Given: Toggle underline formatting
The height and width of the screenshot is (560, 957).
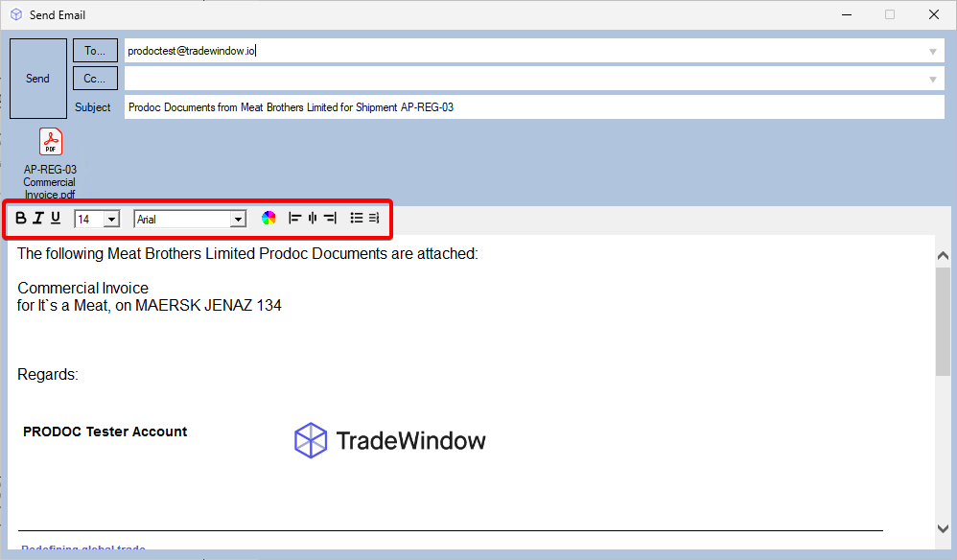Looking at the screenshot, I should pyautogui.click(x=56, y=218).
